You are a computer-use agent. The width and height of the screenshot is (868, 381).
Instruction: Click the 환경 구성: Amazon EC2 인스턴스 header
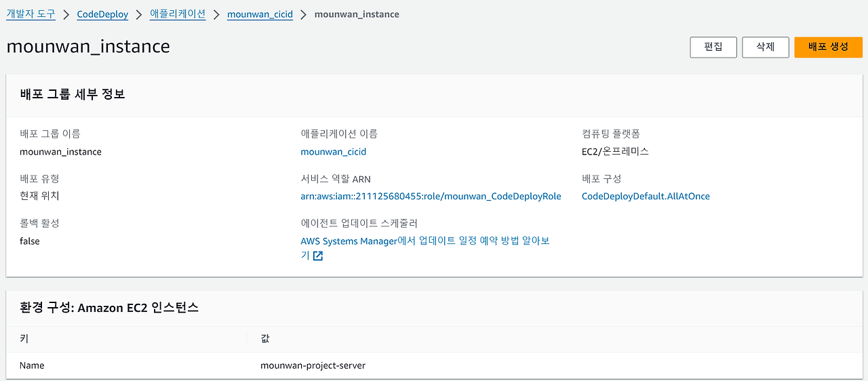pyautogui.click(x=109, y=308)
